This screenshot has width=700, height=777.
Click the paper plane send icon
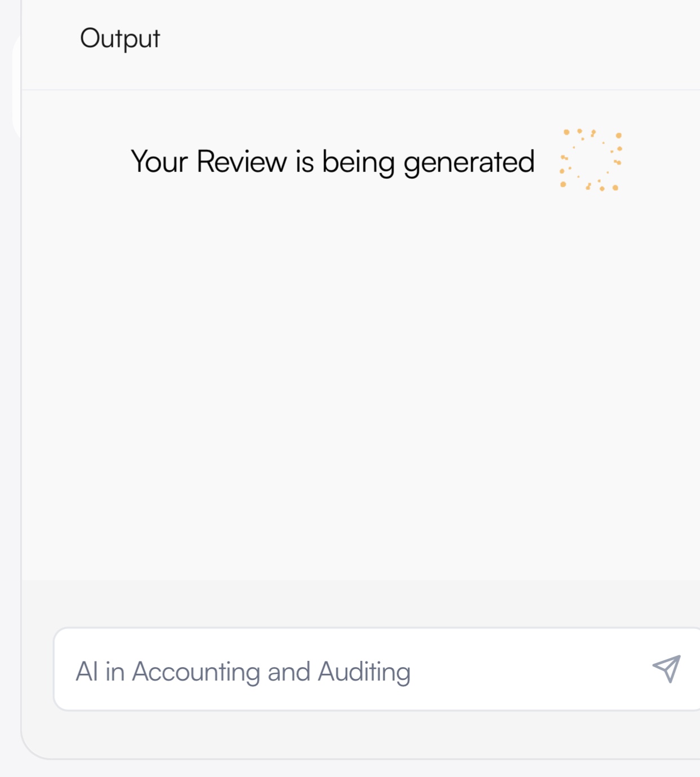click(667, 669)
